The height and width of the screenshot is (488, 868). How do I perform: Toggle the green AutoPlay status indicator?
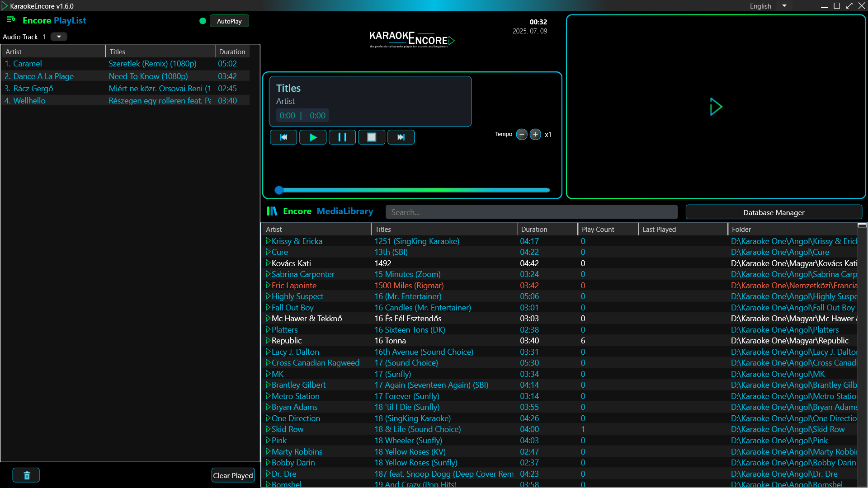203,21
